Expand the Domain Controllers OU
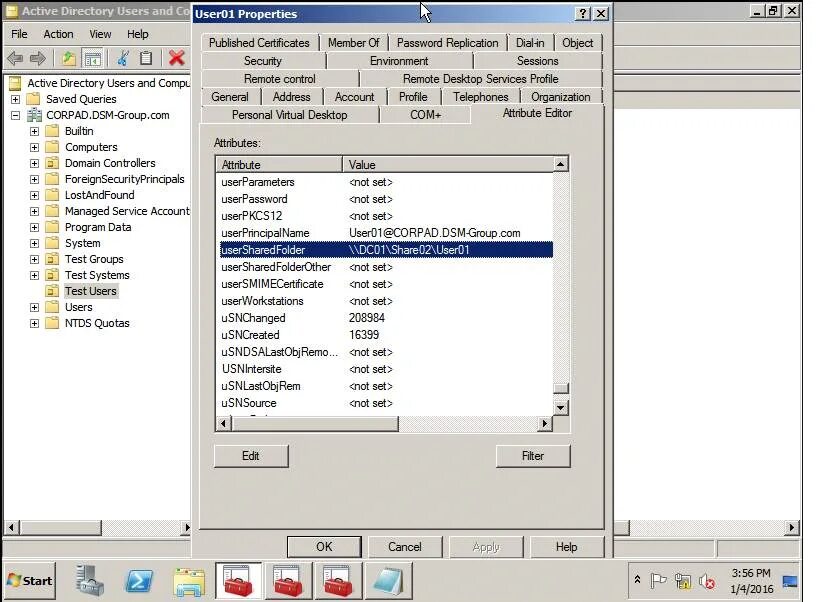819x602 pixels. point(34,163)
